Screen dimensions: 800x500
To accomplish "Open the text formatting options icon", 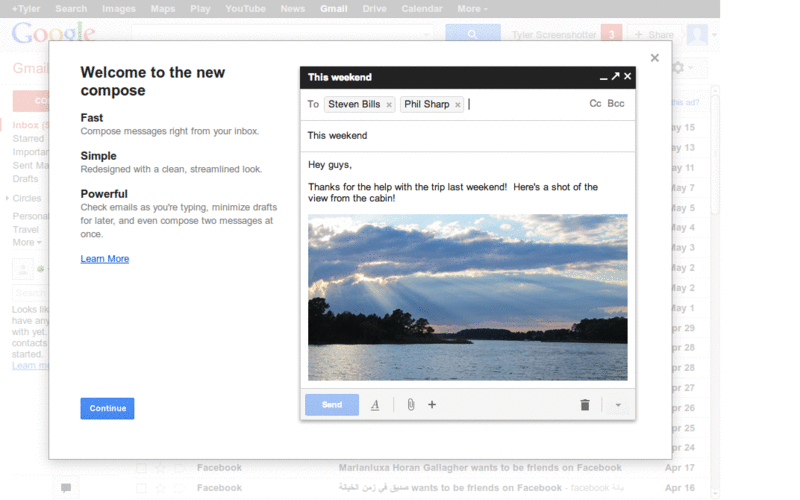I will coord(375,405).
